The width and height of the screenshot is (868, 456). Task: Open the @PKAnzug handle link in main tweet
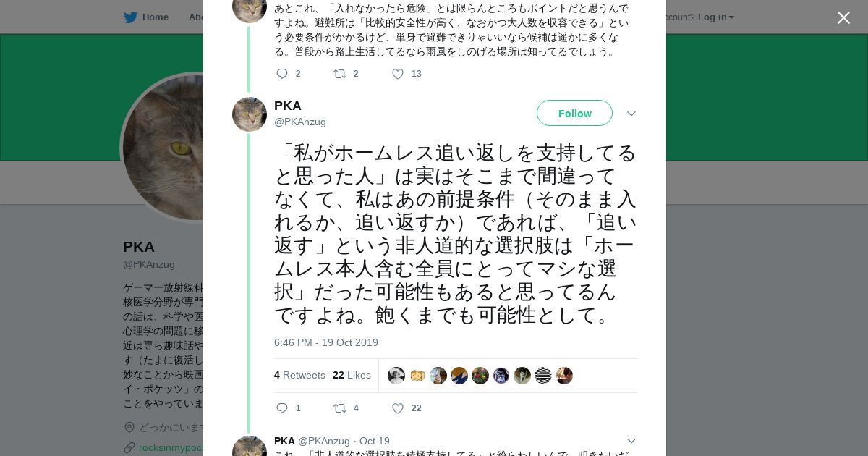point(300,122)
